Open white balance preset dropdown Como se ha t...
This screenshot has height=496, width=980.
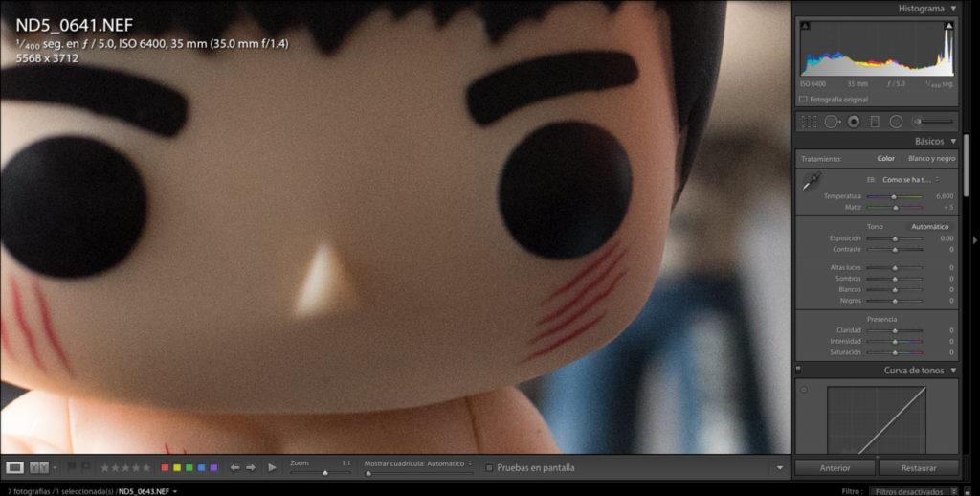tap(911, 180)
